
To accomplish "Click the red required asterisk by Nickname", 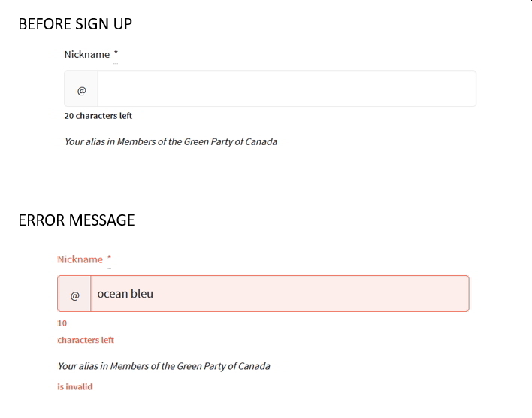I will click(109, 259).
